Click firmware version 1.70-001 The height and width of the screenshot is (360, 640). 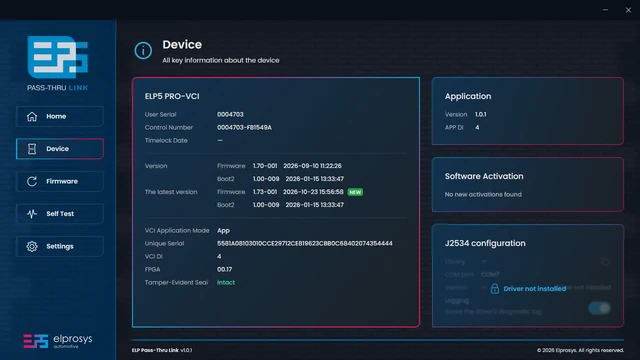(x=265, y=166)
